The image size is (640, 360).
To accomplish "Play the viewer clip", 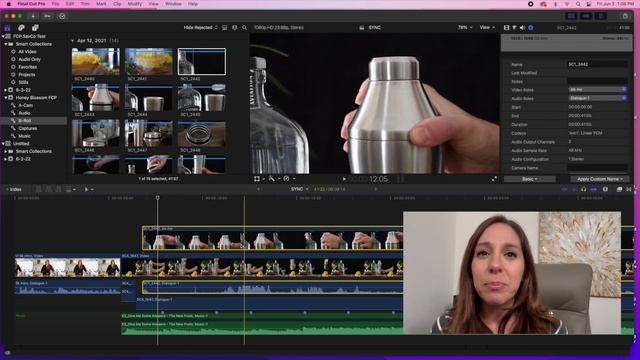I will [x=344, y=179].
